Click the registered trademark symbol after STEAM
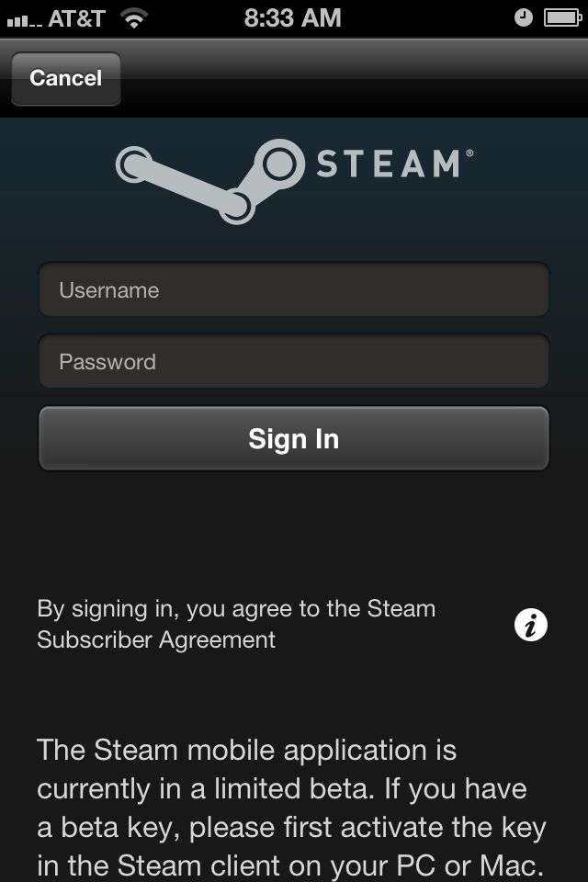588x882 pixels. pyautogui.click(x=469, y=153)
